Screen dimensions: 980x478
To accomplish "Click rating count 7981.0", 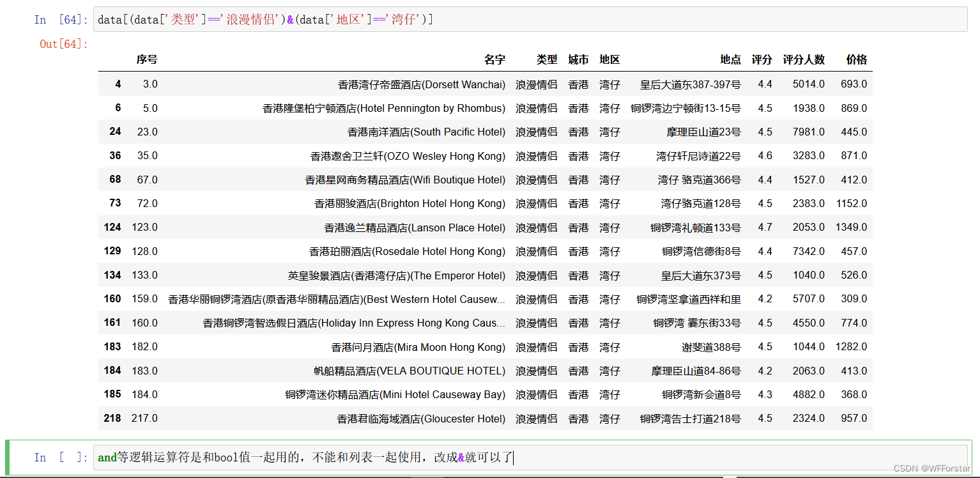I will tap(809, 132).
